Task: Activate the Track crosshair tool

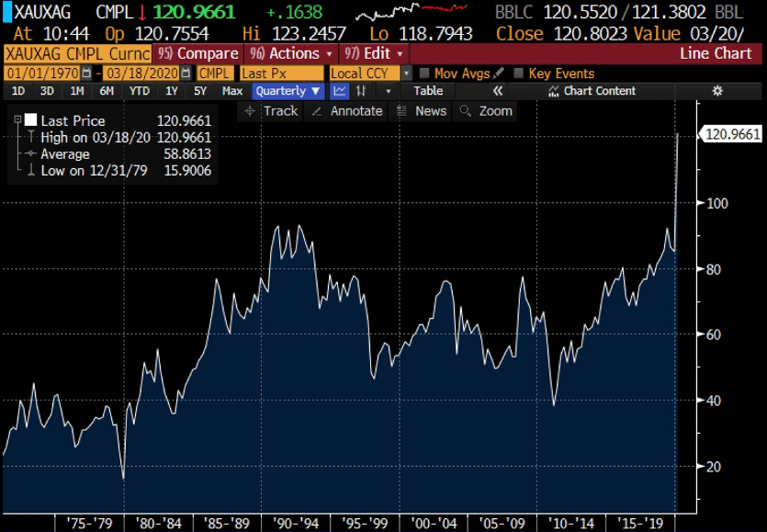Action: tap(272, 111)
